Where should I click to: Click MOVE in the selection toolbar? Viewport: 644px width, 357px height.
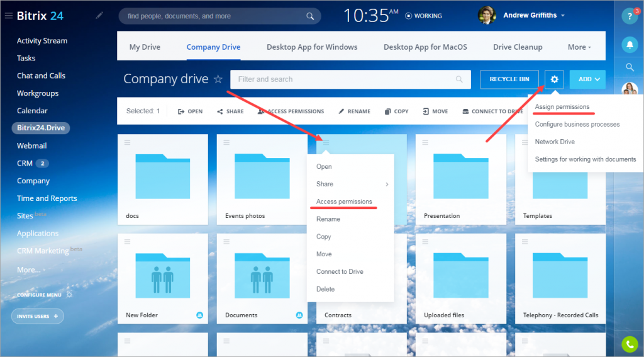(x=435, y=111)
